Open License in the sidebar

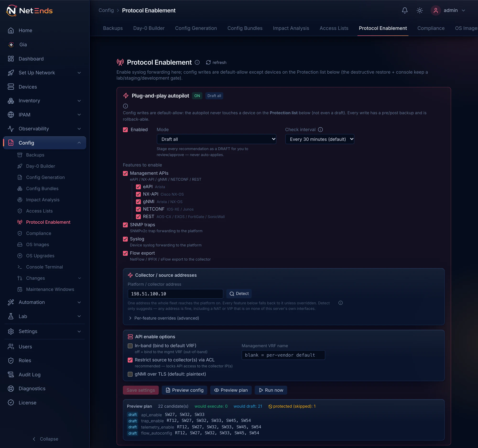coord(44,403)
